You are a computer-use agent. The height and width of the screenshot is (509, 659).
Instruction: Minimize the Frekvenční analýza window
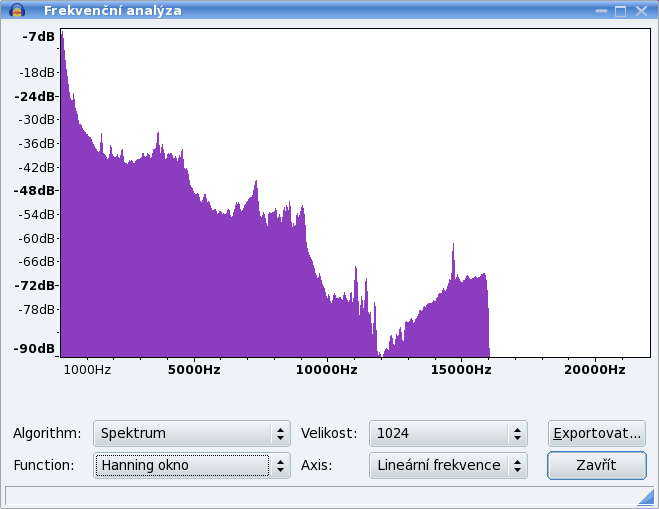tap(601, 11)
